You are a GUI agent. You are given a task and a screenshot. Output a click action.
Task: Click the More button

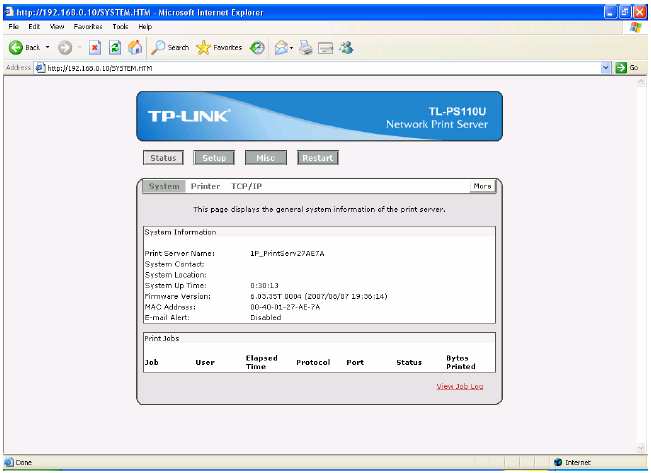click(x=482, y=186)
